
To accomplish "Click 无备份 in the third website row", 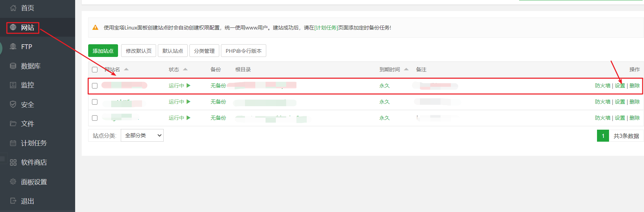I will click(x=218, y=118).
